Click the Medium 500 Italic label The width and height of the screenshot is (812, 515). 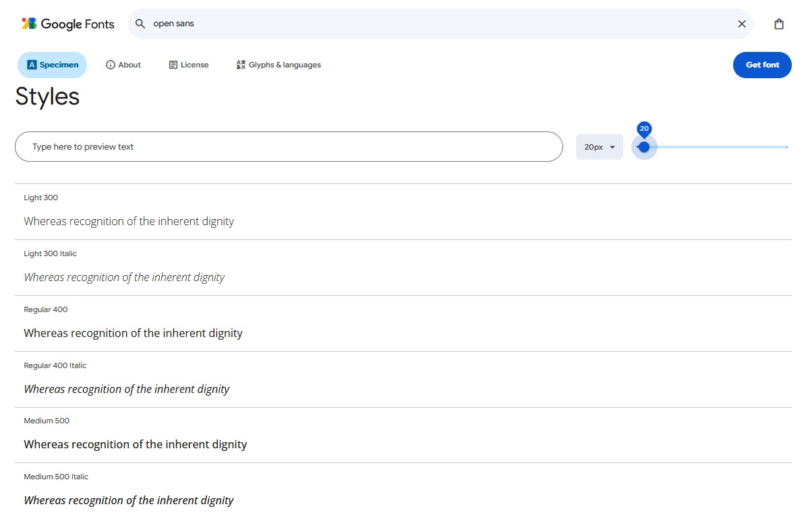[x=56, y=477]
